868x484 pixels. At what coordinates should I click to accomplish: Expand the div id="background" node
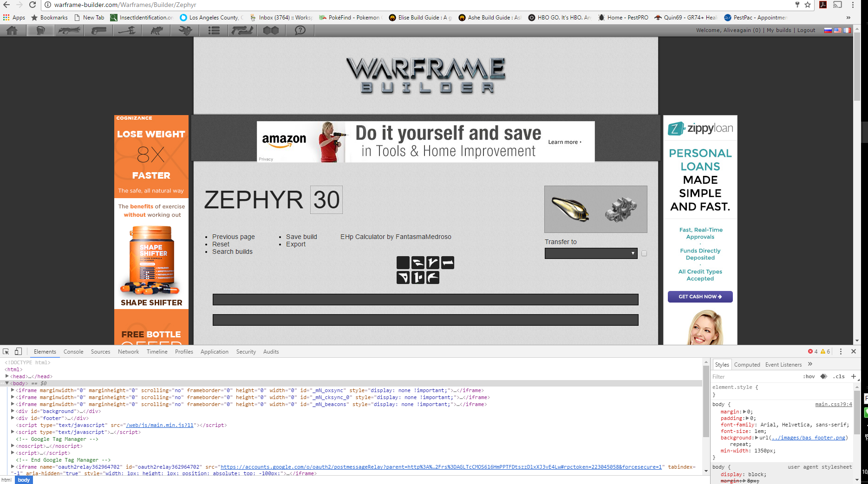pos(13,411)
